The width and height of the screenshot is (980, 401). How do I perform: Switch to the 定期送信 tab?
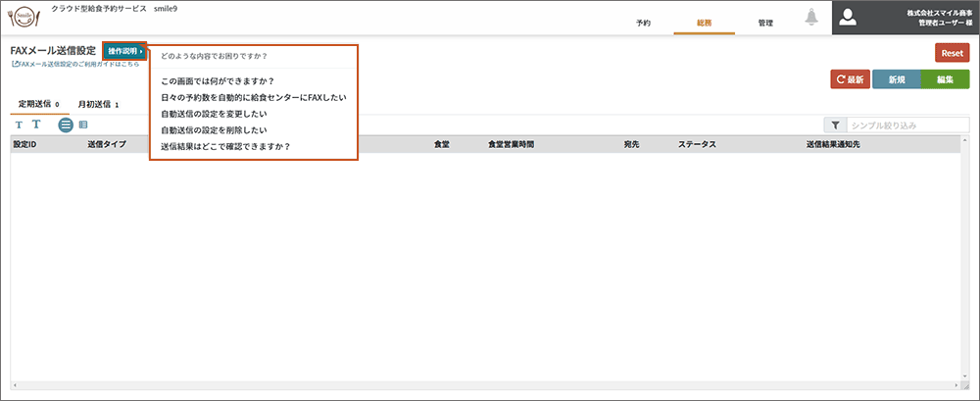coord(39,104)
